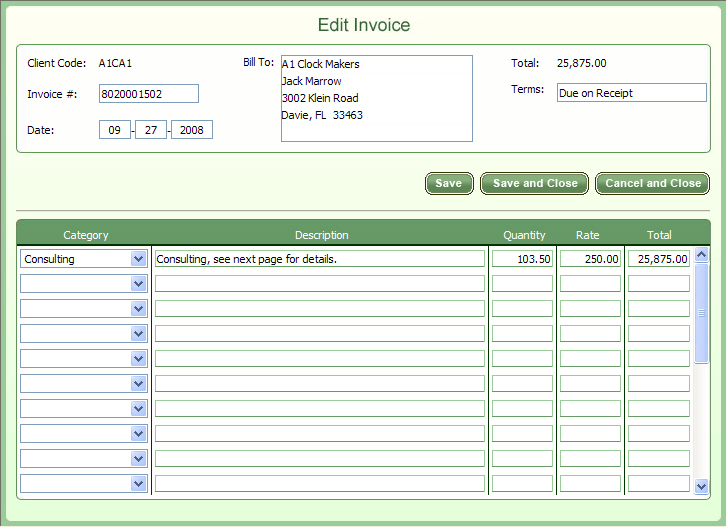Click the 'Bill To:' label
This screenshot has width=726, height=527.
pos(258,63)
